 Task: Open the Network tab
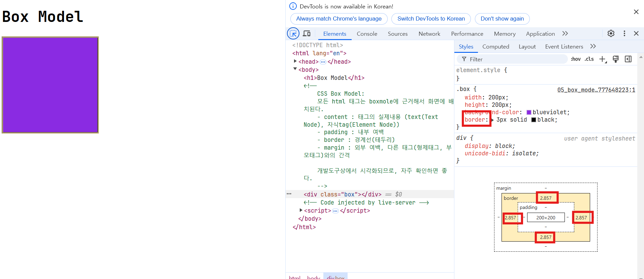tap(429, 34)
